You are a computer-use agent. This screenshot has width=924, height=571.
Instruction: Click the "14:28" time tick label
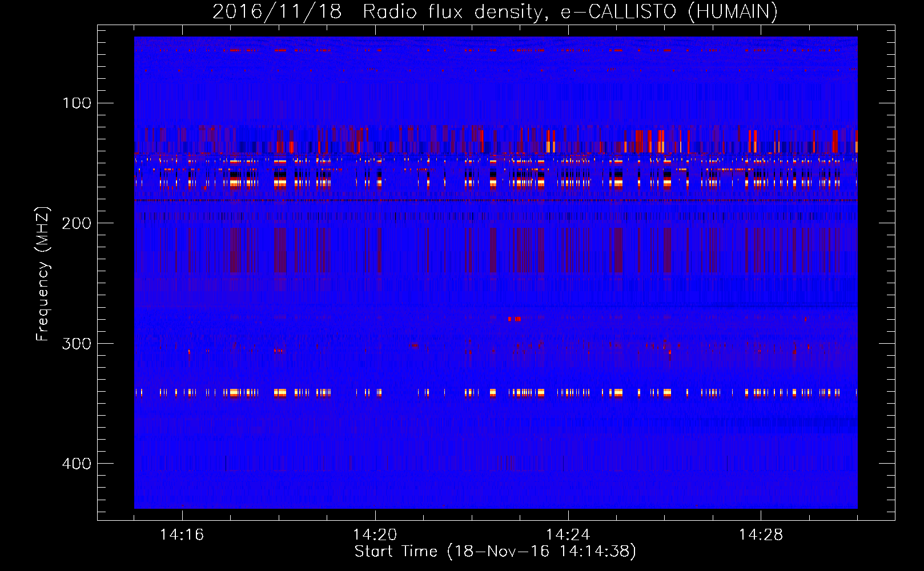point(761,534)
